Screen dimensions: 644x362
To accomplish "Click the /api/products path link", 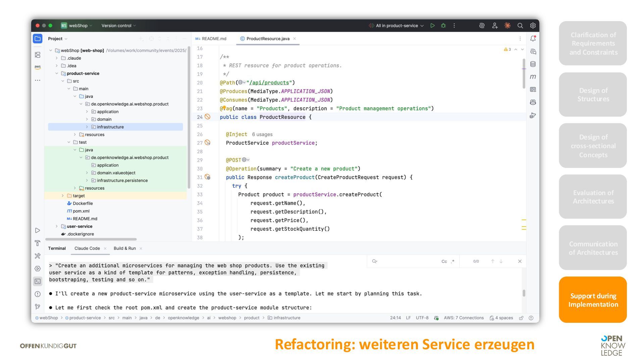I will pos(269,83).
